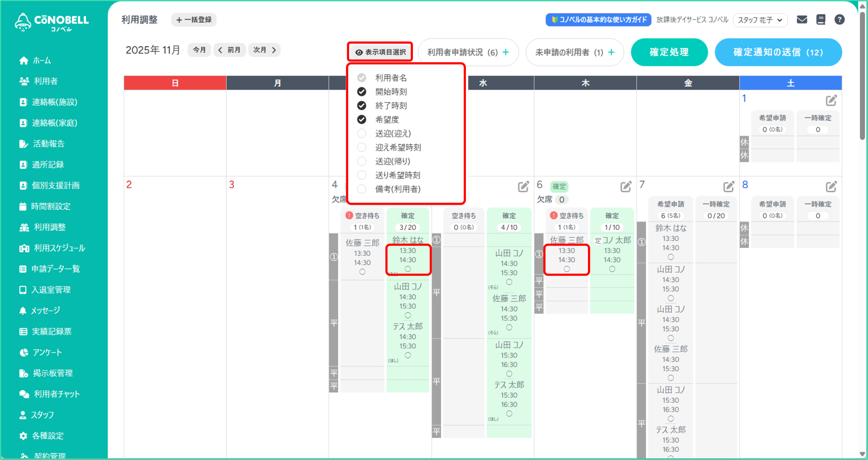Open 利用スケジュール in the sidebar

coord(59,248)
